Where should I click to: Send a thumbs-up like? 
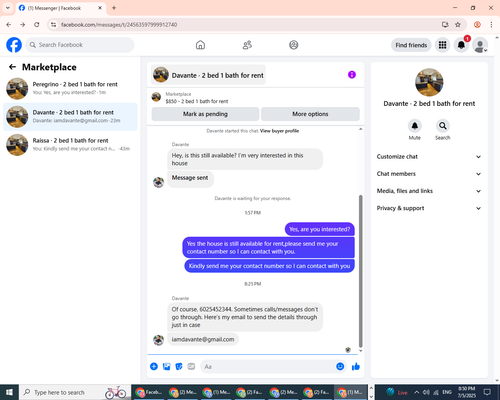point(356,367)
